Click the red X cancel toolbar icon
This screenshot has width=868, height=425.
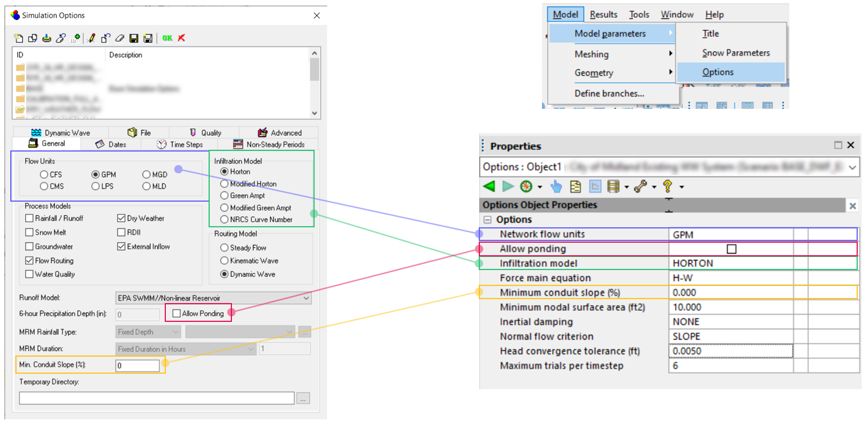[x=181, y=38]
